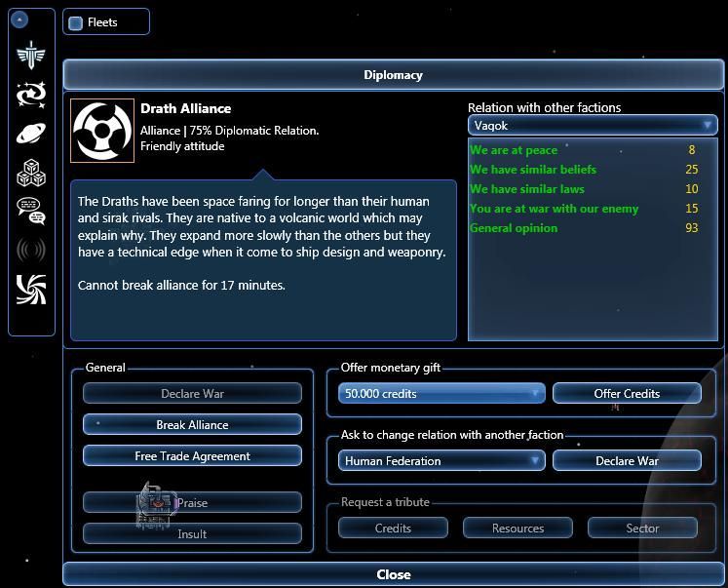Collapse the sidebar with the round arrow button
This screenshot has height=588, width=728.
pyautogui.click(x=19, y=20)
